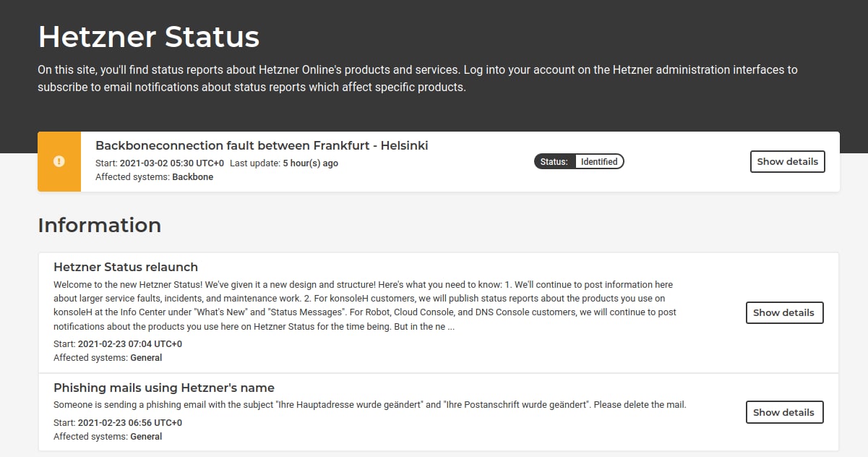Click the 2021-03-02 05:30 UTC+0 start time
Screen dimensions: 868x457
172,163
